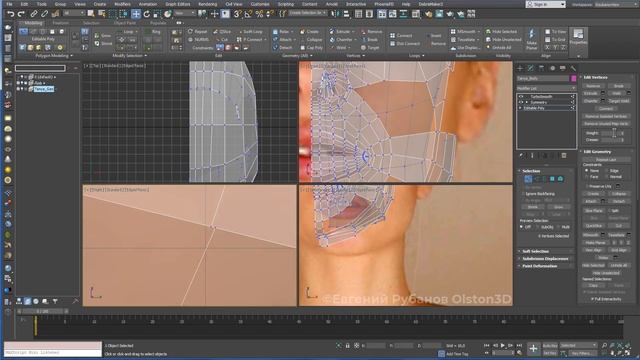640x360 pixels.
Task: Activate the Select and Move tool
Action: pyautogui.click(x=136, y=14)
